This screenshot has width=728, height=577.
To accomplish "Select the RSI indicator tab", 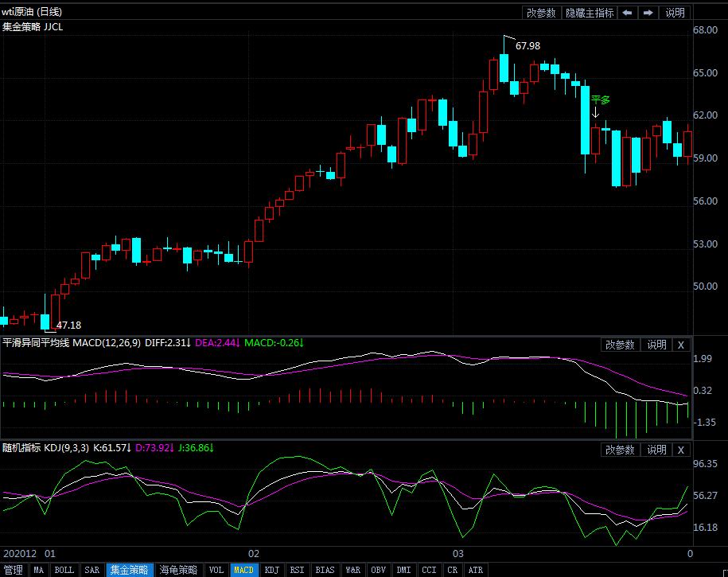I will coord(297,570).
